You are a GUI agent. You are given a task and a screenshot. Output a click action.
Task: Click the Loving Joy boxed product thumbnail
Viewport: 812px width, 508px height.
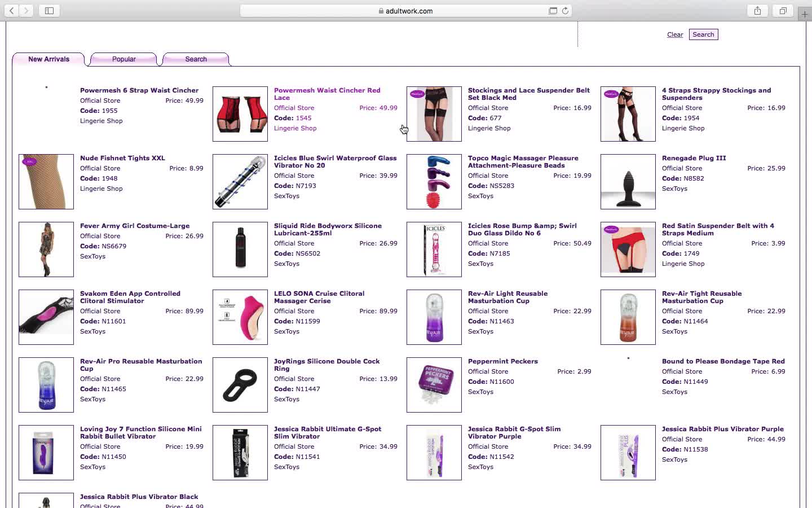click(46, 453)
